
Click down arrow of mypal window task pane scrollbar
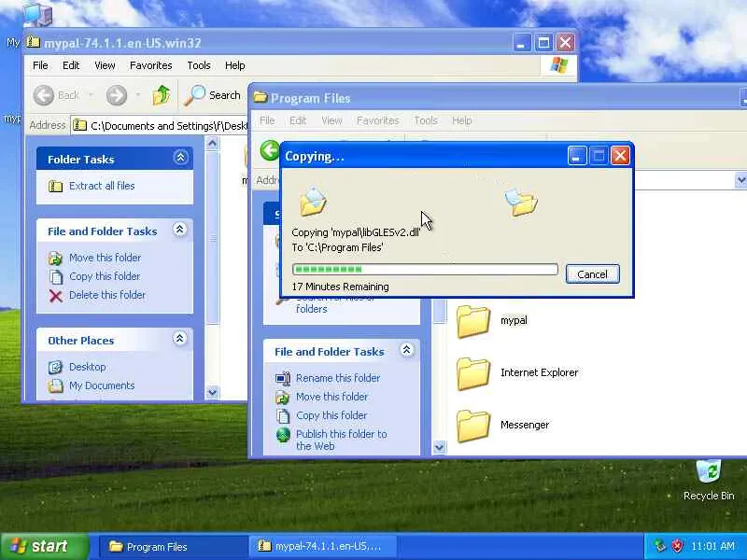[213, 392]
